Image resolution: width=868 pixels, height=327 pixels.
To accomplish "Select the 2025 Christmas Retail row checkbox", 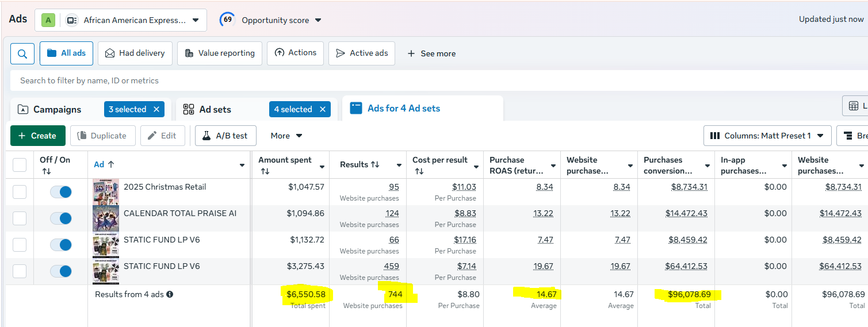I will [x=20, y=192].
